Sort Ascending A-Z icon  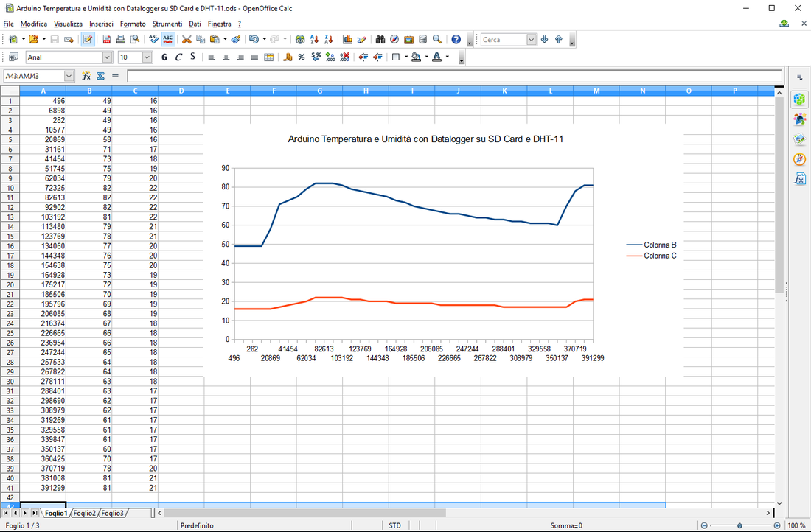(x=314, y=39)
